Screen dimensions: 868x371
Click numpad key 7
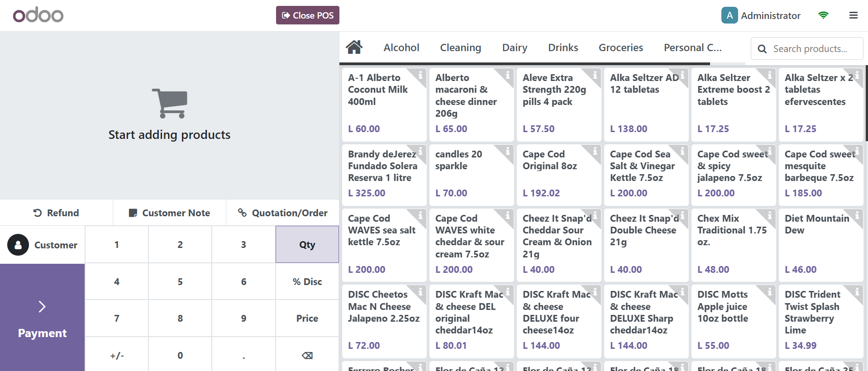(x=117, y=318)
